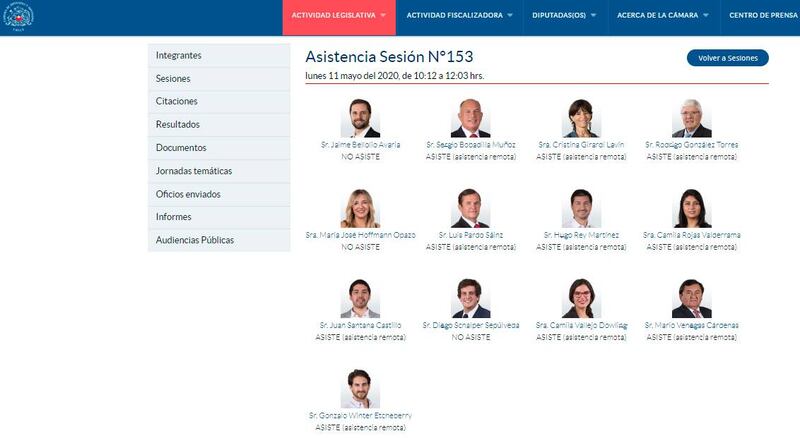Click NO ASISTE under Jaime Bellolio Avaria
The height and width of the screenshot is (438, 800).
tap(360, 157)
